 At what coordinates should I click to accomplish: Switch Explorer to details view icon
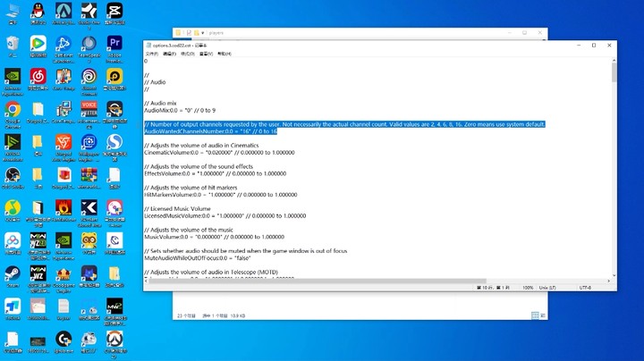[535, 315]
